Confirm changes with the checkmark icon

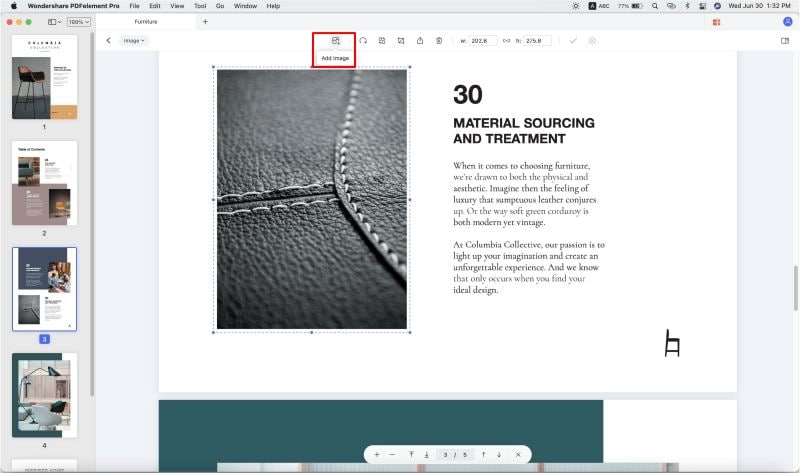point(573,41)
